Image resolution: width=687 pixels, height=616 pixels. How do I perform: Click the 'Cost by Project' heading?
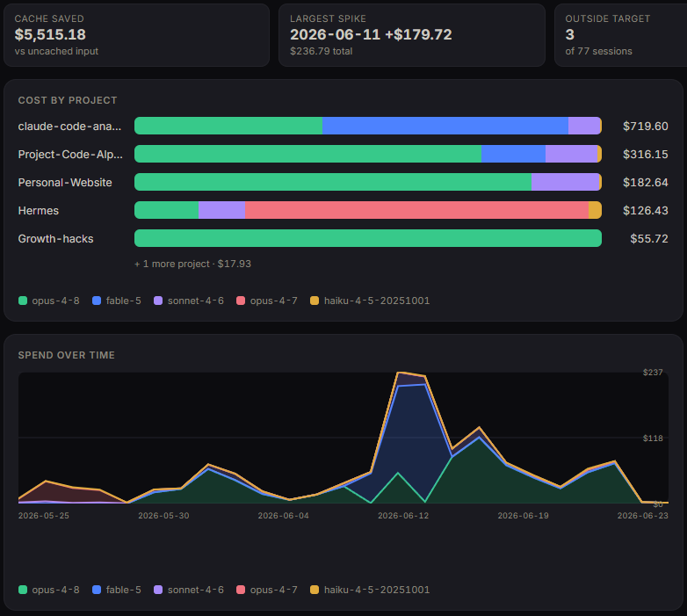click(x=68, y=100)
